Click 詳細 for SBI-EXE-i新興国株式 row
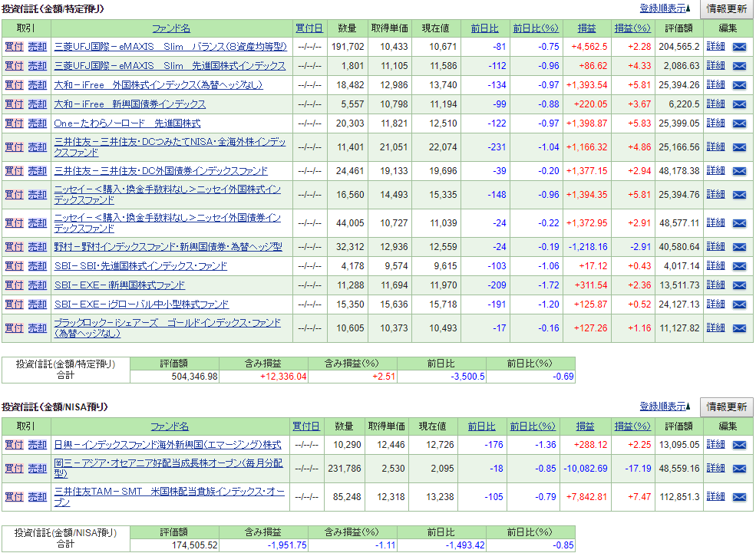This screenshot has width=756, height=553. click(715, 285)
